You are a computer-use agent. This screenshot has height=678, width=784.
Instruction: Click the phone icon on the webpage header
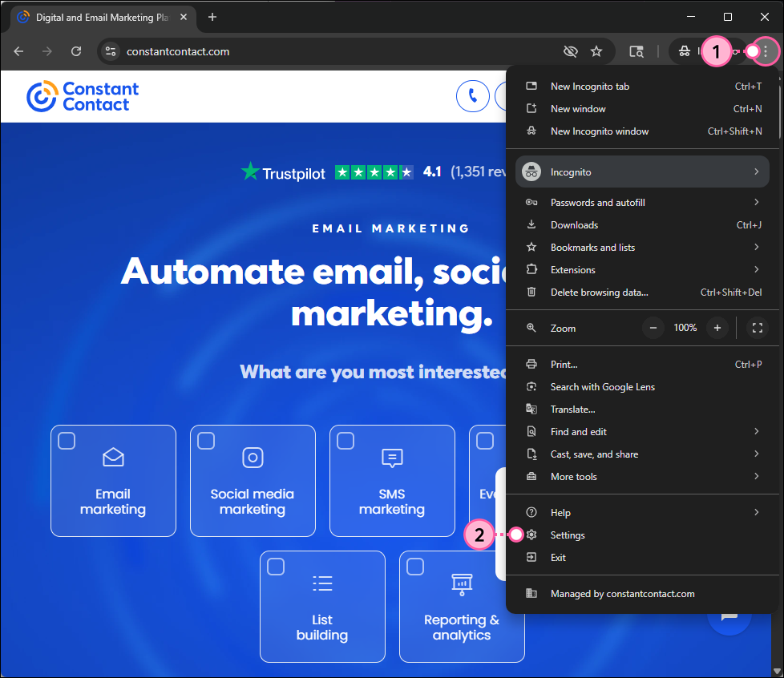[473, 96]
